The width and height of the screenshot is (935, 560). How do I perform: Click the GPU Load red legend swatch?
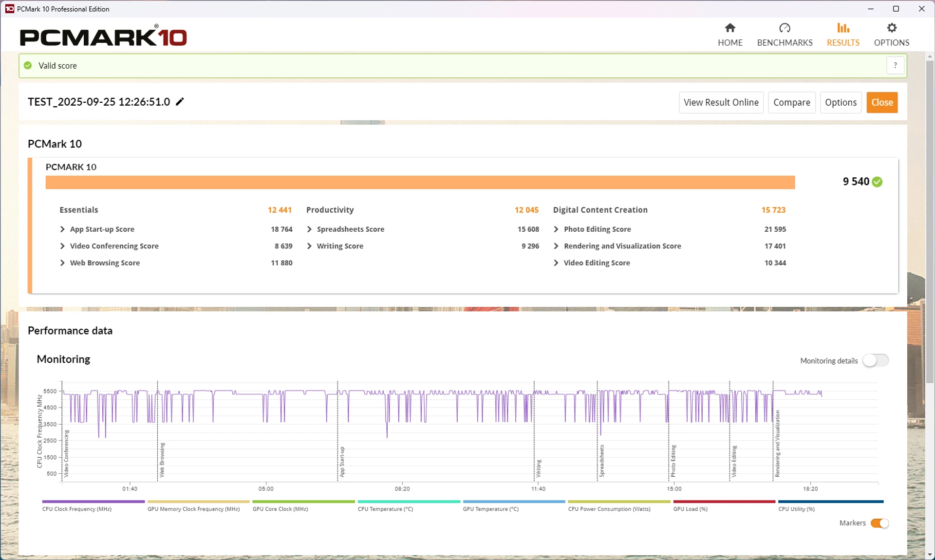[724, 501]
